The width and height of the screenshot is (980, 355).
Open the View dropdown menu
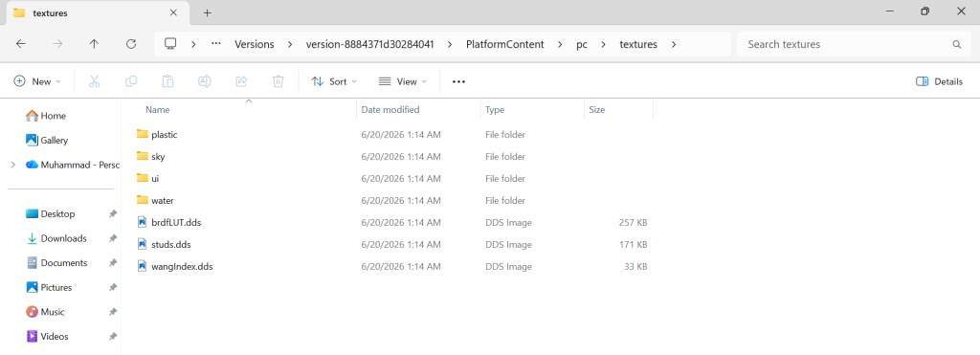(x=403, y=81)
